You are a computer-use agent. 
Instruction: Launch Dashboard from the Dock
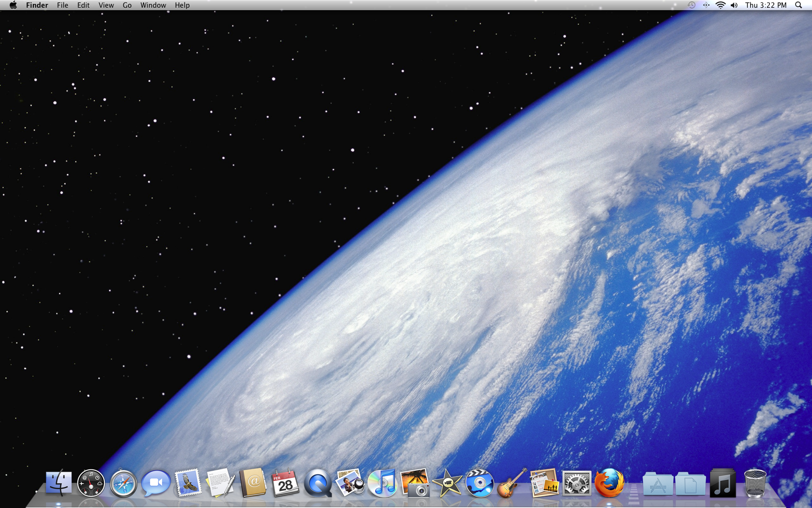click(x=91, y=483)
